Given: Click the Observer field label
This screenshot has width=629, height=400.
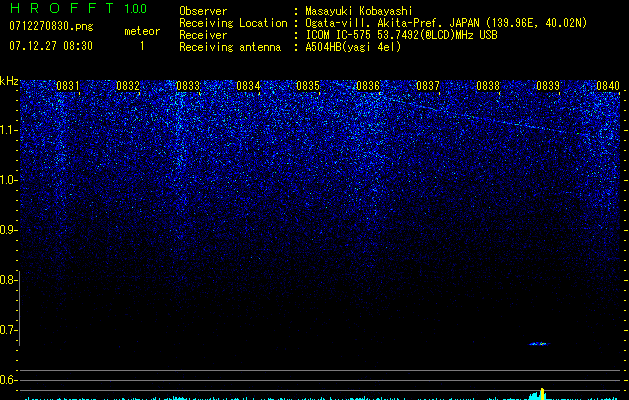Looking at the screenshot, I should pos(203,11).
